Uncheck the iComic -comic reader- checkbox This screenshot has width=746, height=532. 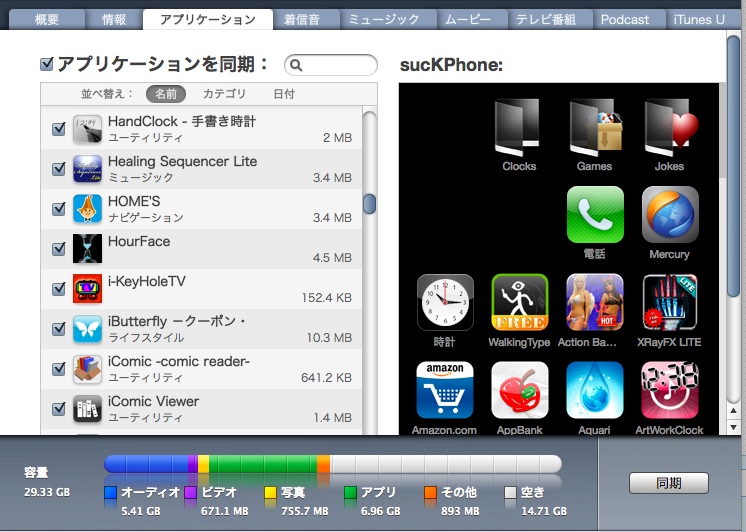tap(59, 368)
